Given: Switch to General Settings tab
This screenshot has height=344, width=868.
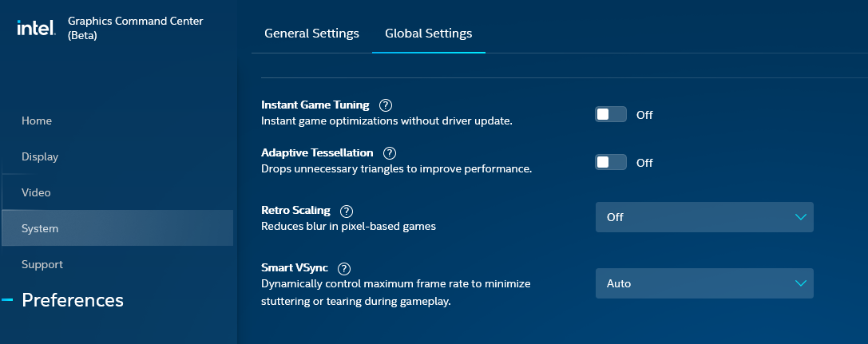Looking at the screenshot, I should coord(311,34).
